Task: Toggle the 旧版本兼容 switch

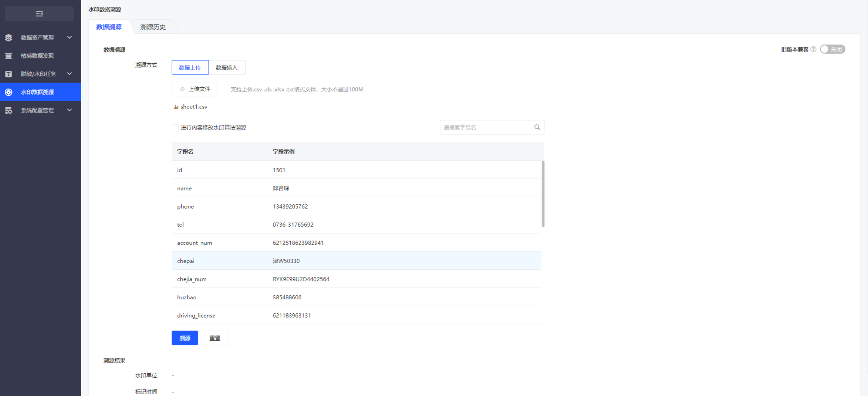Action: point(832,49)
